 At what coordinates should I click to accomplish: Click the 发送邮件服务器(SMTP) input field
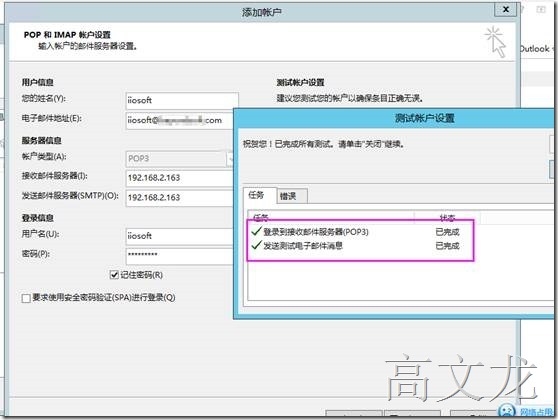pos(180,198)
